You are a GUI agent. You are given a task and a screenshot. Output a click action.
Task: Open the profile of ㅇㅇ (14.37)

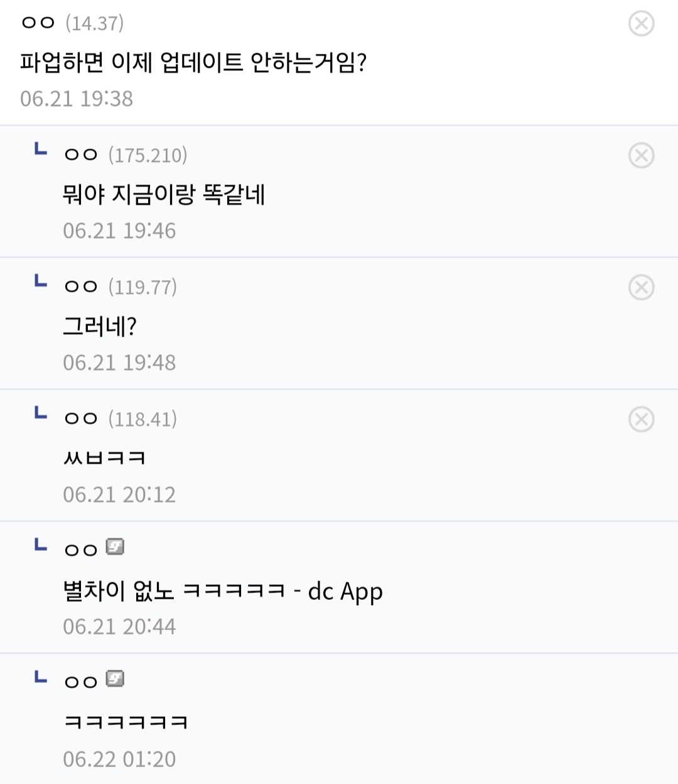pos(38,24)
